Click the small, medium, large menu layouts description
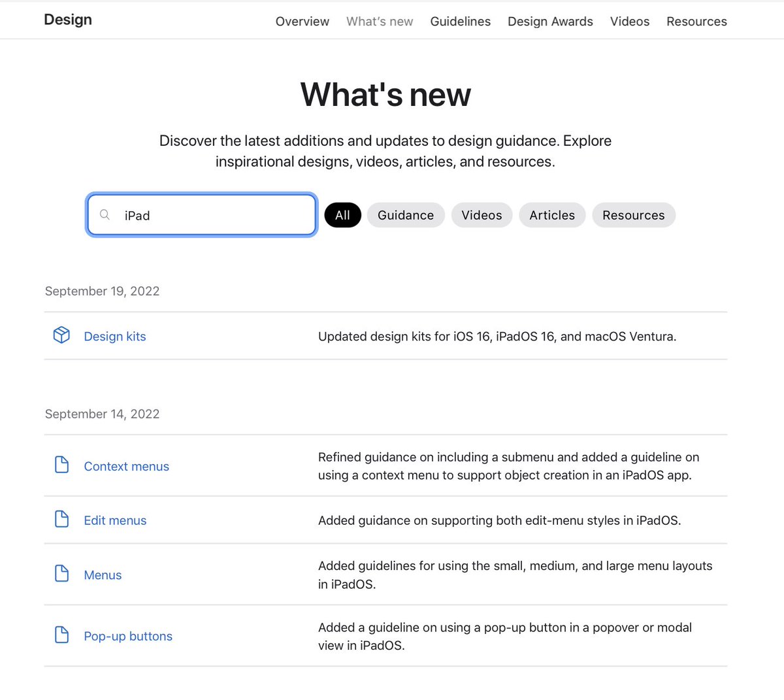The height and width of the screenshot is (700, 784). [x=515, y=575]
